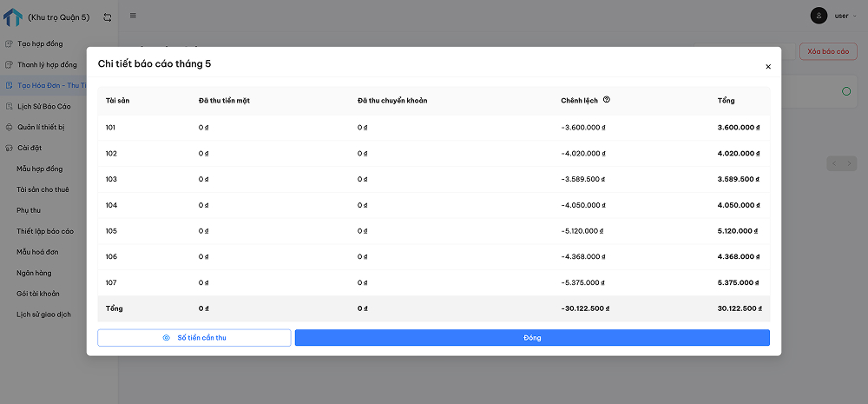Click the Thanh lý hợp đồng sidebar icon
Screen dimensions: 868x404
(x=9, y=65)
